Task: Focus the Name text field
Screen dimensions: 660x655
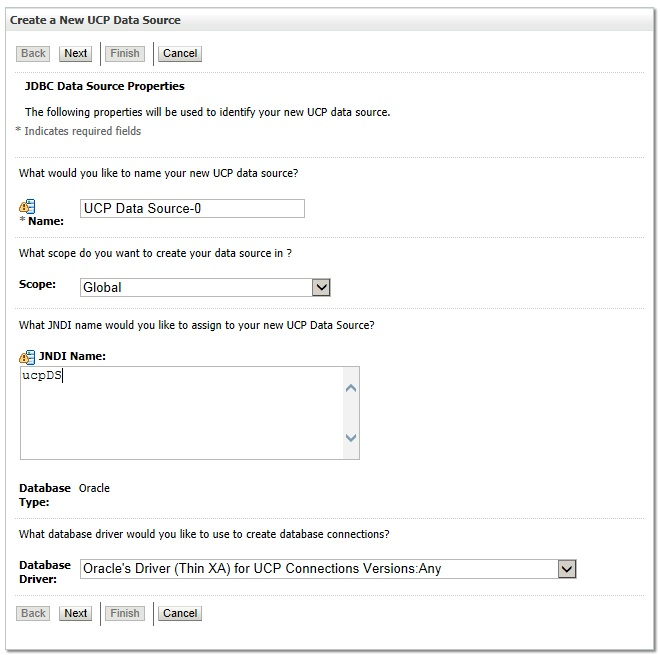Action: pos(191,208)
